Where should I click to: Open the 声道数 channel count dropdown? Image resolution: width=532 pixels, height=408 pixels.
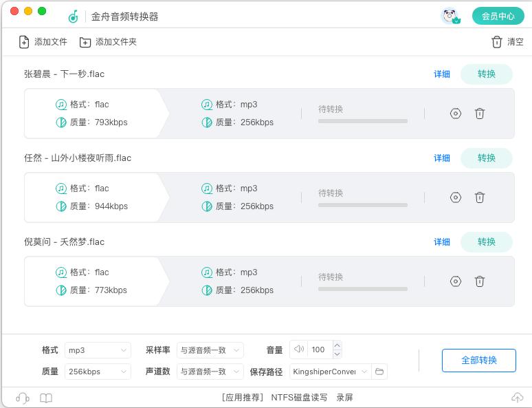[x=210, y=372]
